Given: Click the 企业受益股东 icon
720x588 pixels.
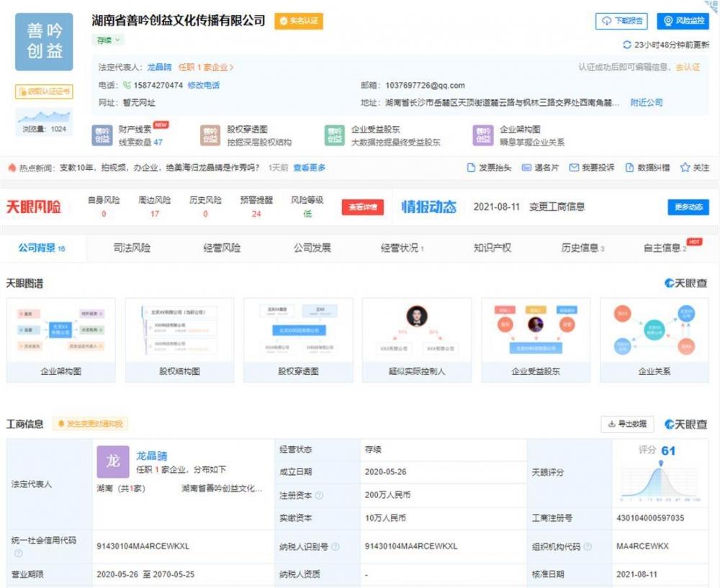Looking at the screenshot, I should (x=334, y=135).
